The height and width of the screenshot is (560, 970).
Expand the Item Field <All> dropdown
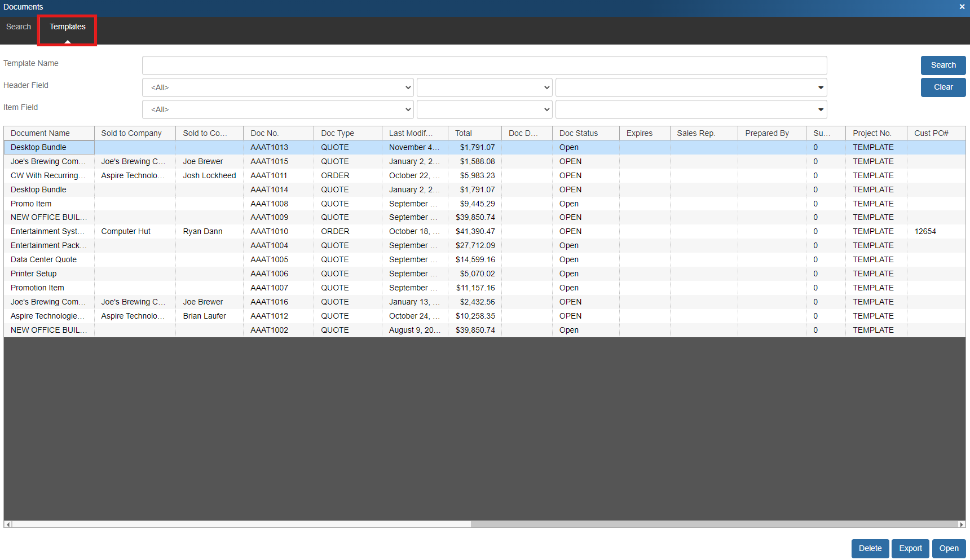(x=277, y=109)
